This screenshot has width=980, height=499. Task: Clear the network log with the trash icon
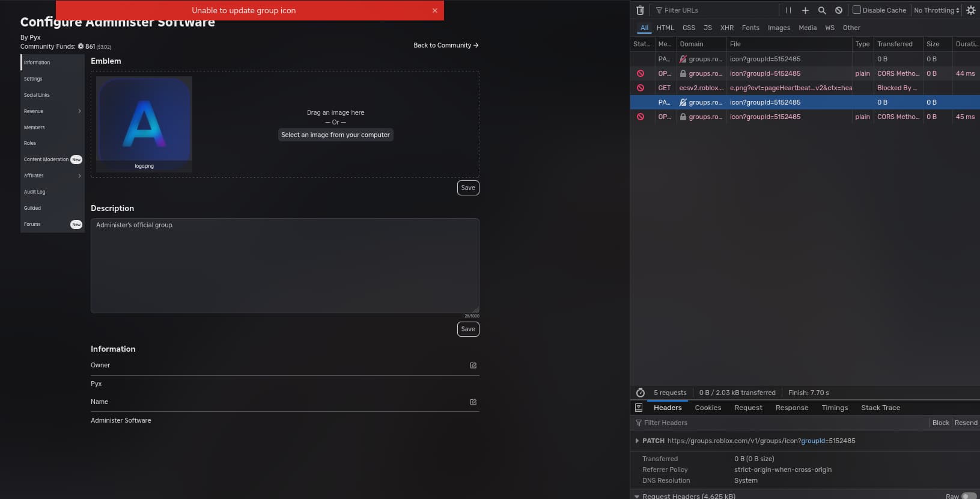tap(640, 10)
